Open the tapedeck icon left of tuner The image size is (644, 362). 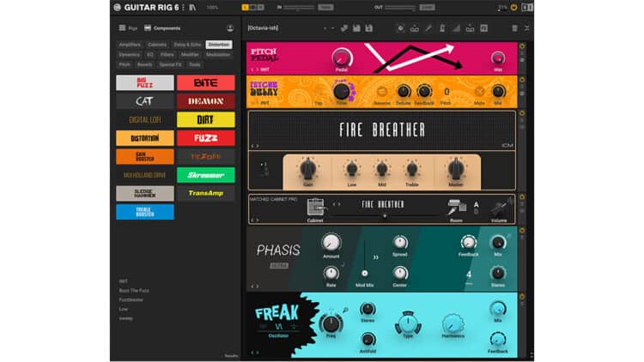[415, 28]
